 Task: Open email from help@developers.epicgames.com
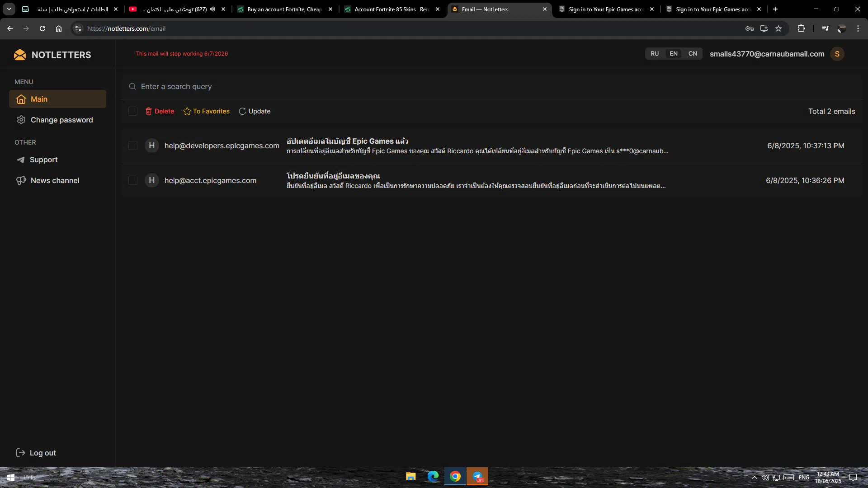click(x=491, y=145)
